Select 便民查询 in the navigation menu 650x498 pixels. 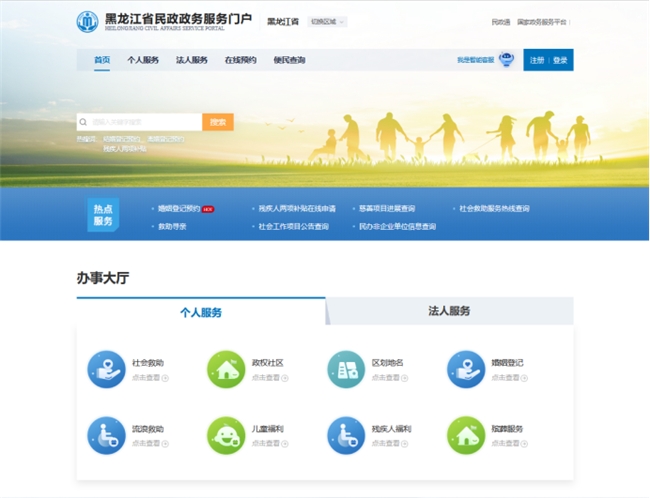289,60
